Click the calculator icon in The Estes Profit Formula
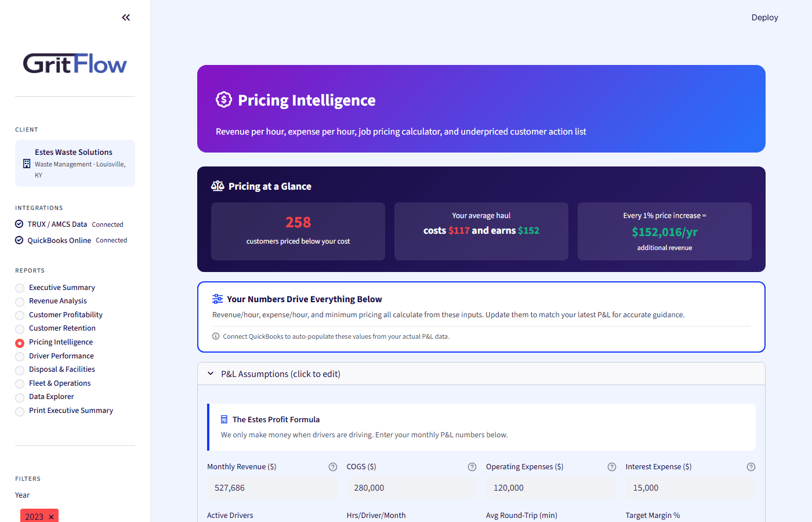 click(x=226, y=419)
